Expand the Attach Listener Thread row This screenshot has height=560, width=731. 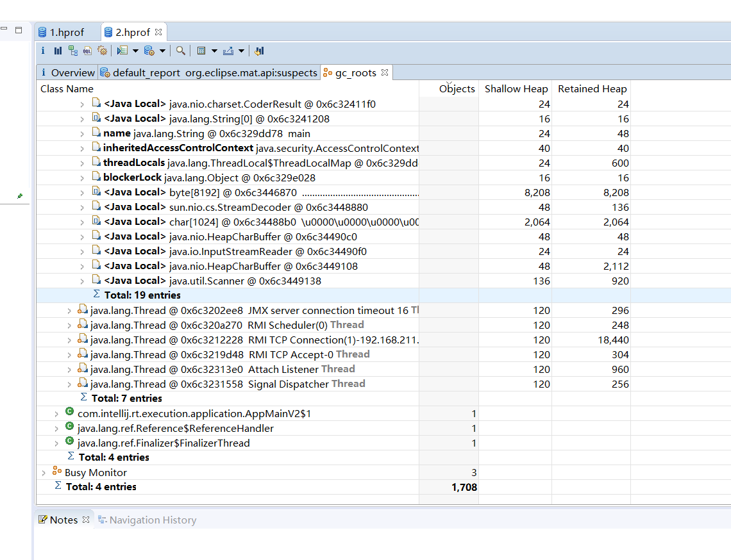(69, 370)
